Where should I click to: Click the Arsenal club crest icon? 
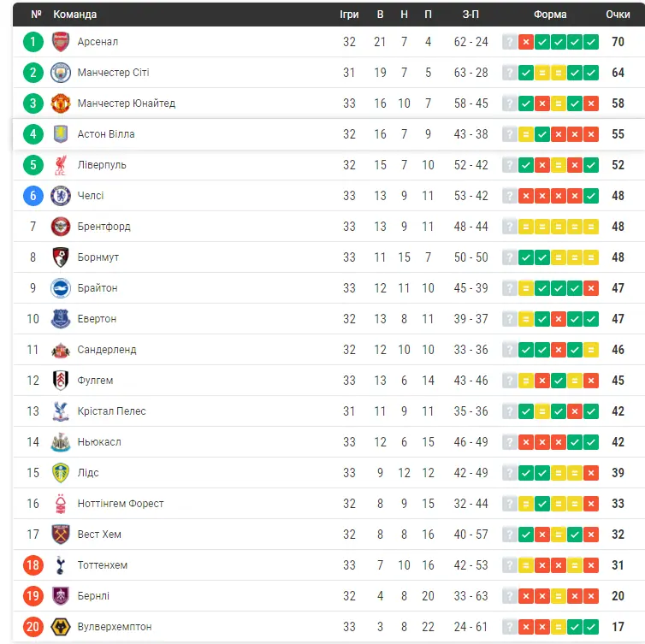click(60, 42)
